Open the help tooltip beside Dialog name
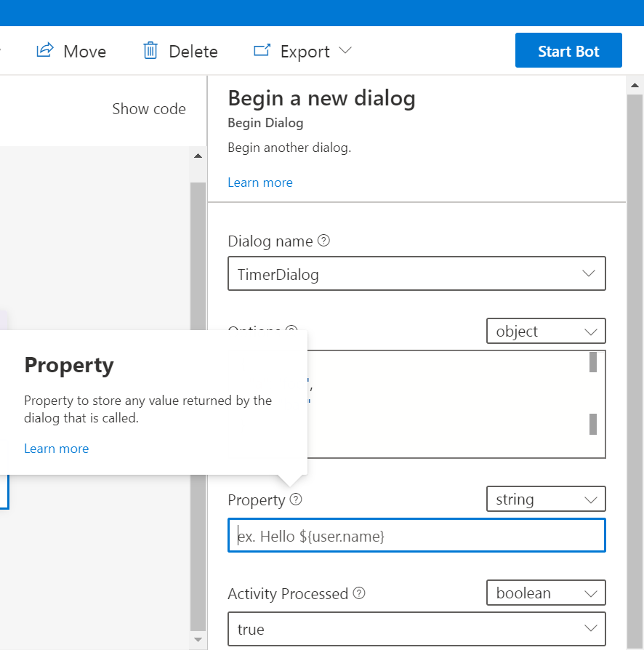The width and height of the screenshot is (644, 650). (324, 240)
